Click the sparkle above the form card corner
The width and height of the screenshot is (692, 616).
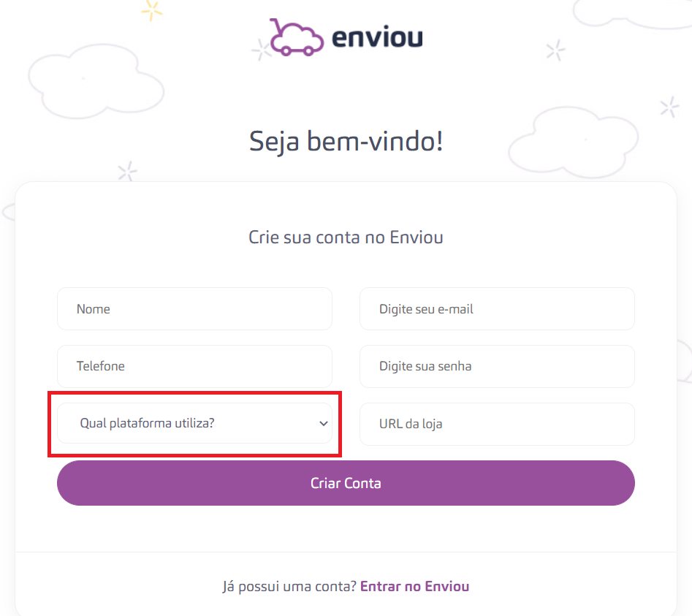[128, 171]
